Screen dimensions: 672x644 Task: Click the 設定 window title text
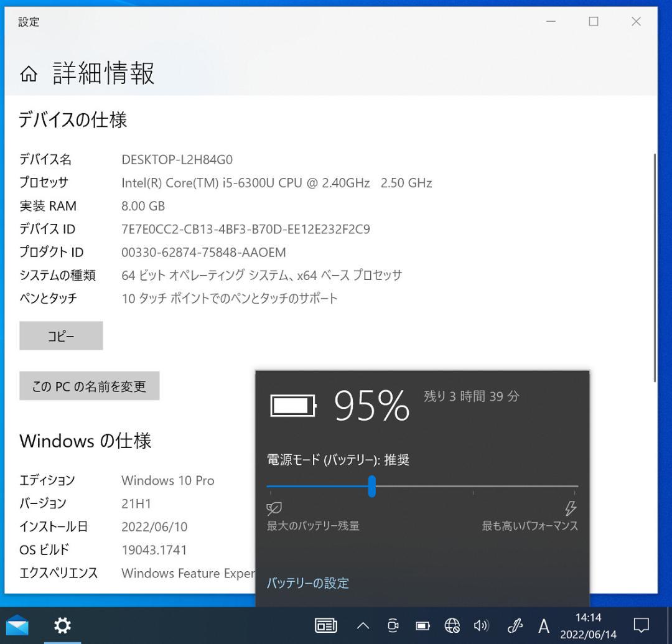29,22
